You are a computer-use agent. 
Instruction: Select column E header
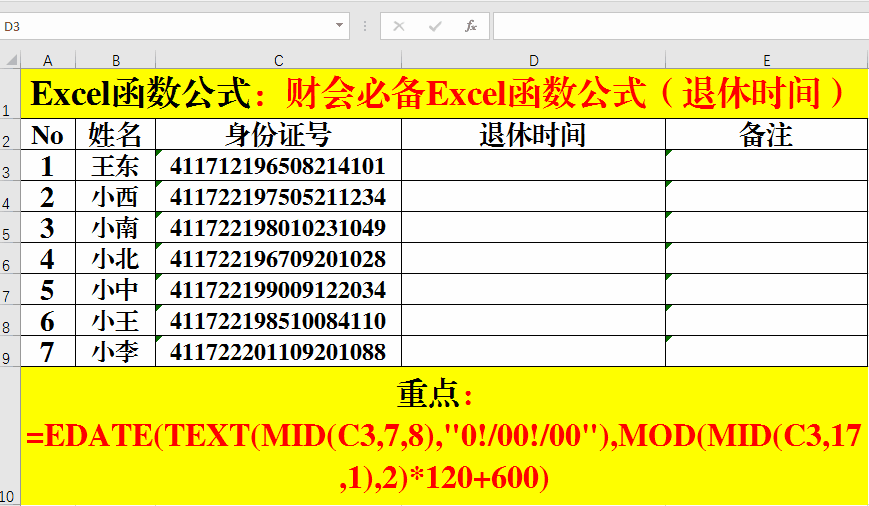[x=766, y=60]
